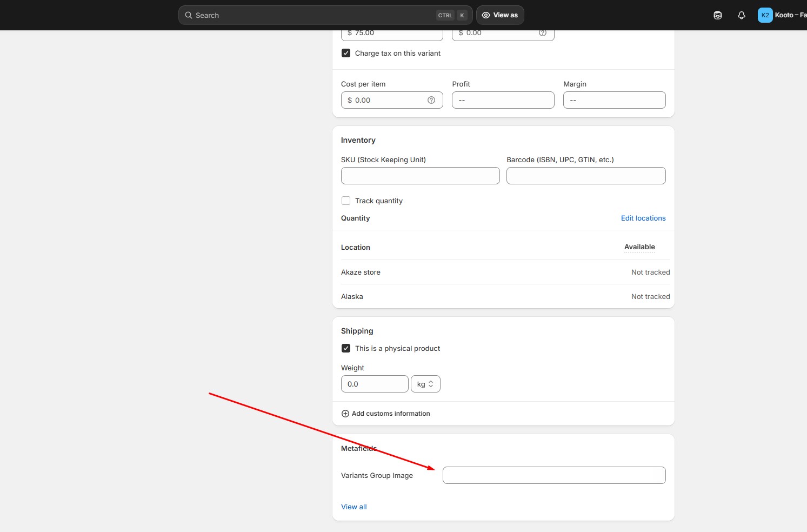Screen dimensions: 807x532
Task: Uncheck Charge tax on this variant
Action: point(346,53)
